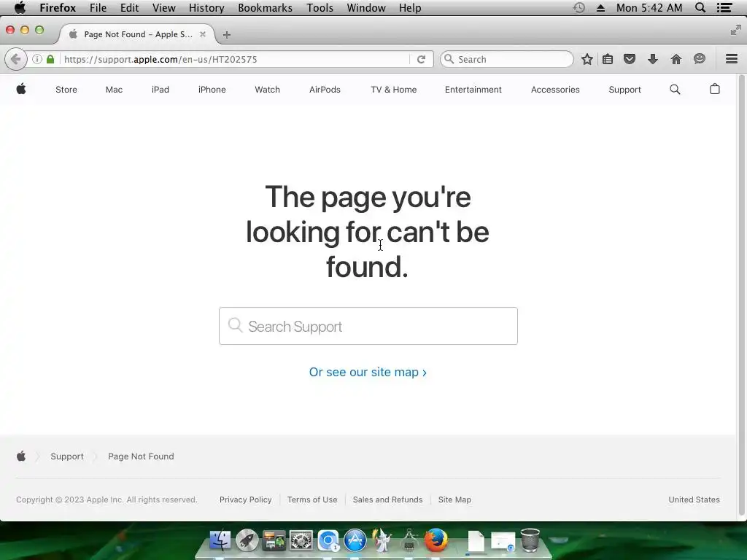Open the Apple site search magnifier
Screen dimensions: 747x560
tap(675, 90)
